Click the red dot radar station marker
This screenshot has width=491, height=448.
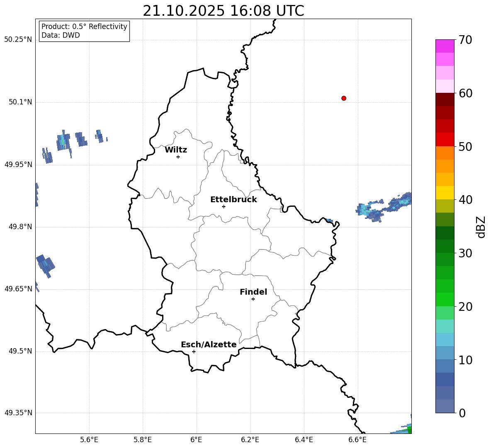point(344,98)
